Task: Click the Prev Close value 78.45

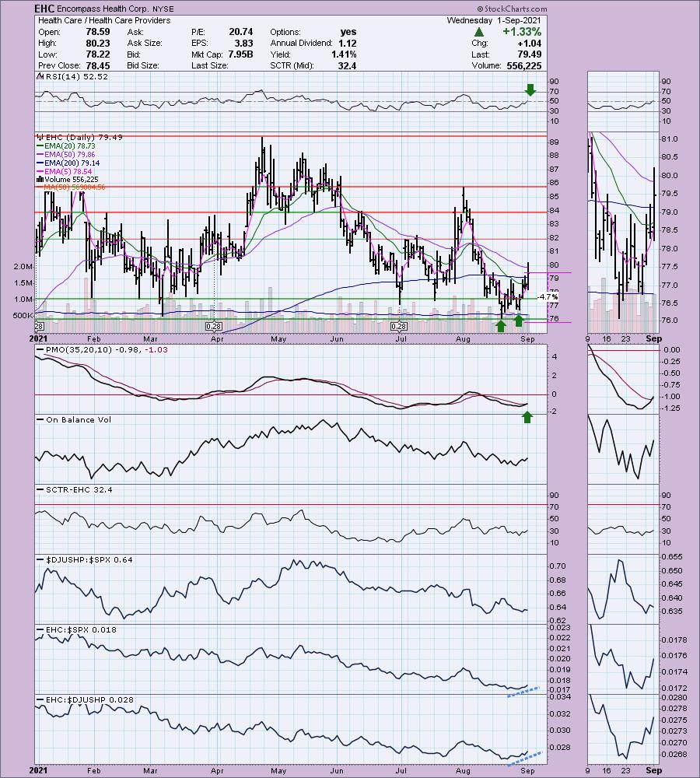Action: click(x=98, y=65)
